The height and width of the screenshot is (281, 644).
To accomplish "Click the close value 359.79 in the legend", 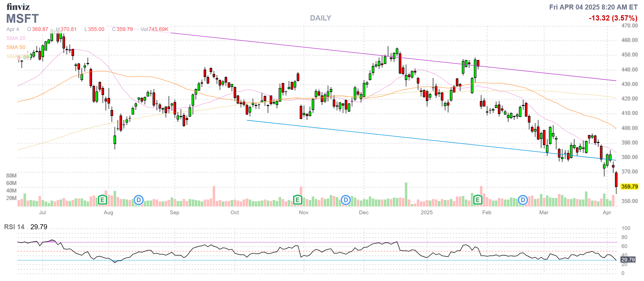I will click(x=125, y=29).
